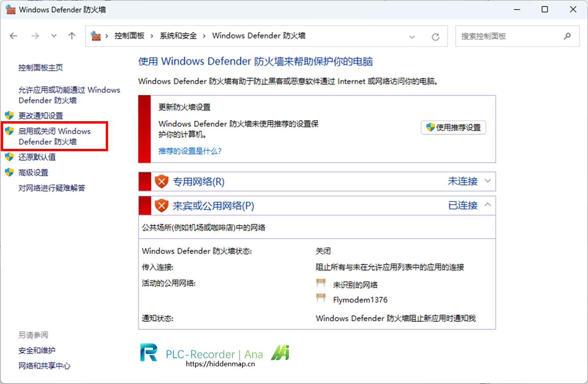588x384 pixels.
Task: Open 启用或关闭 Windows Defender 防火墙
Action: point(54,136)
